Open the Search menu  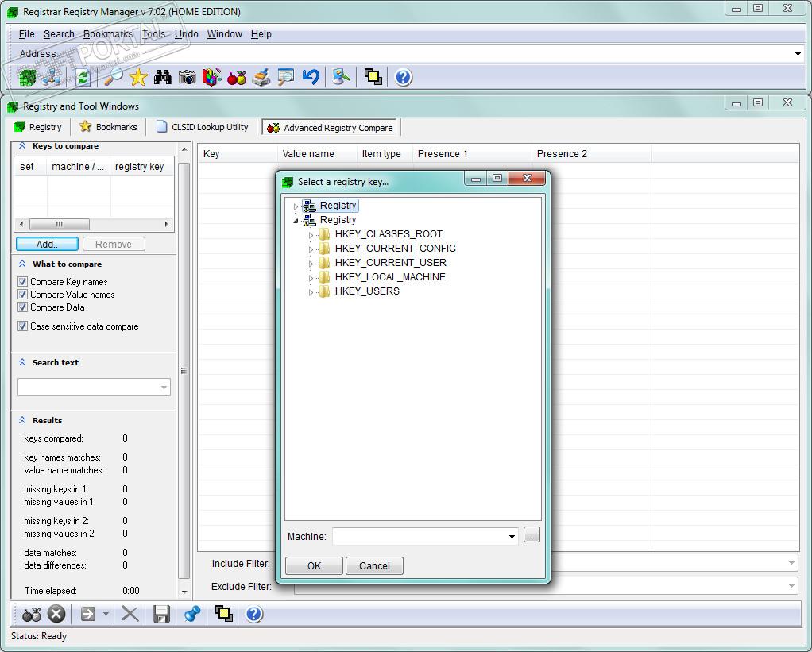pyautogui.click(x=59, y=34)
